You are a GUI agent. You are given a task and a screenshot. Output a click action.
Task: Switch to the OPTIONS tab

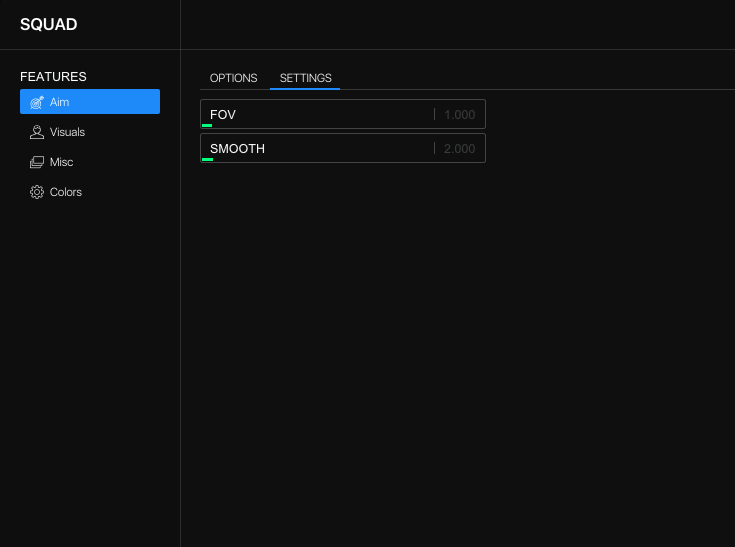click(x=233, y=78)
